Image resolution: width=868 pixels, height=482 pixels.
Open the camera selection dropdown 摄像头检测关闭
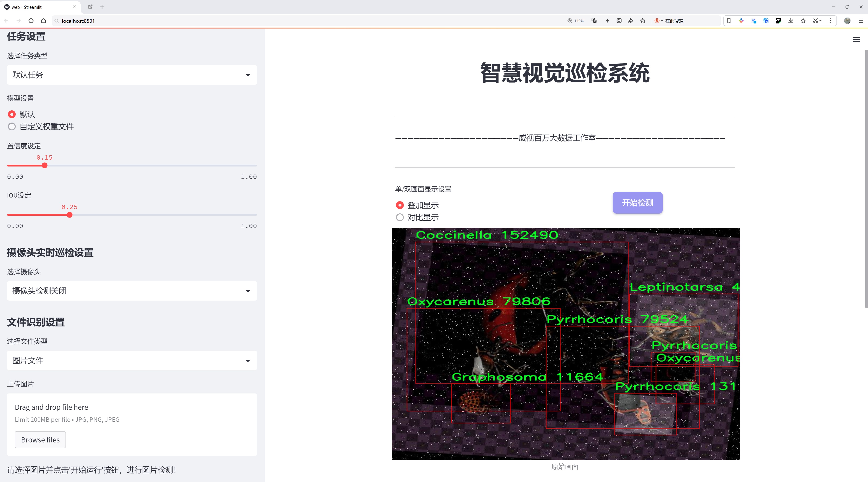(x=131, y=290)
